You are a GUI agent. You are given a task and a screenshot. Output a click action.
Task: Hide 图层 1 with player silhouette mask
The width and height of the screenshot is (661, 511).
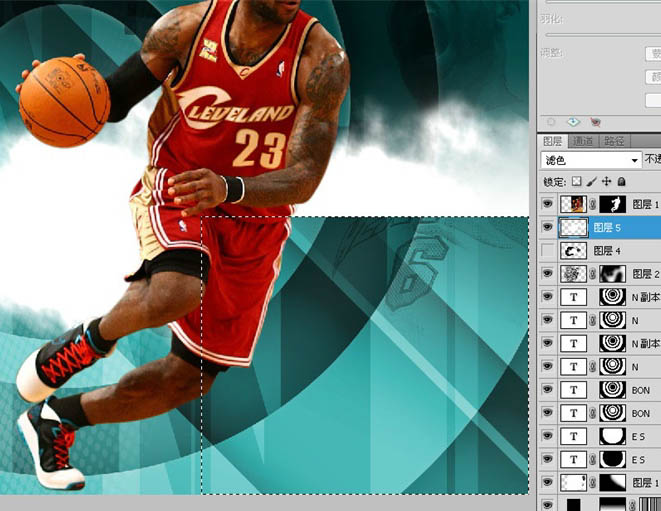click(x=547, y=204)
